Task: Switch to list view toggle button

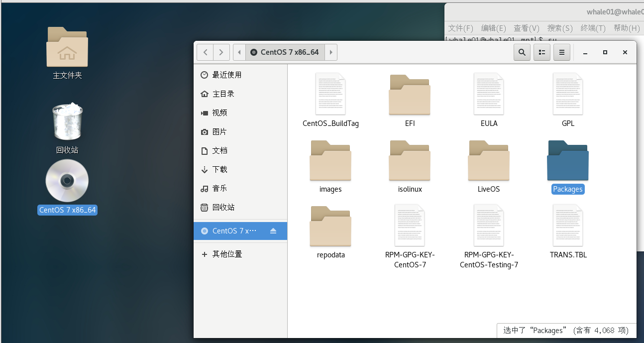Action: click(542, 52)
